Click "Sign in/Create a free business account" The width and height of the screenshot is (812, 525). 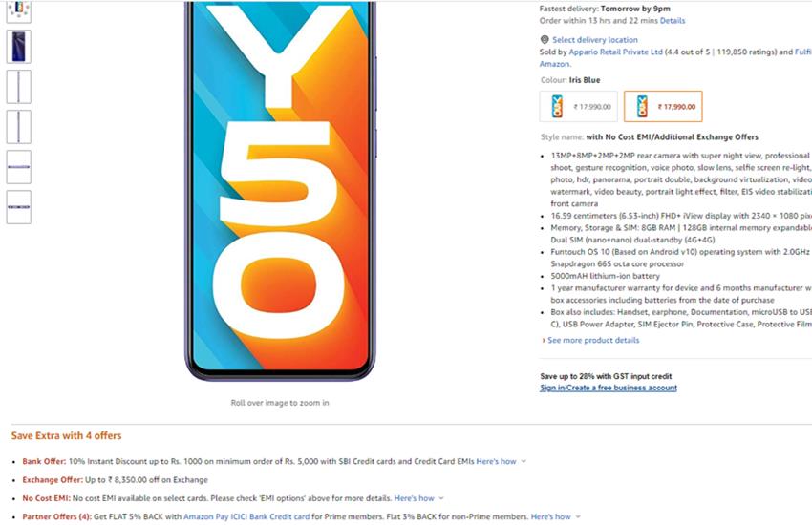click(609, 388)
